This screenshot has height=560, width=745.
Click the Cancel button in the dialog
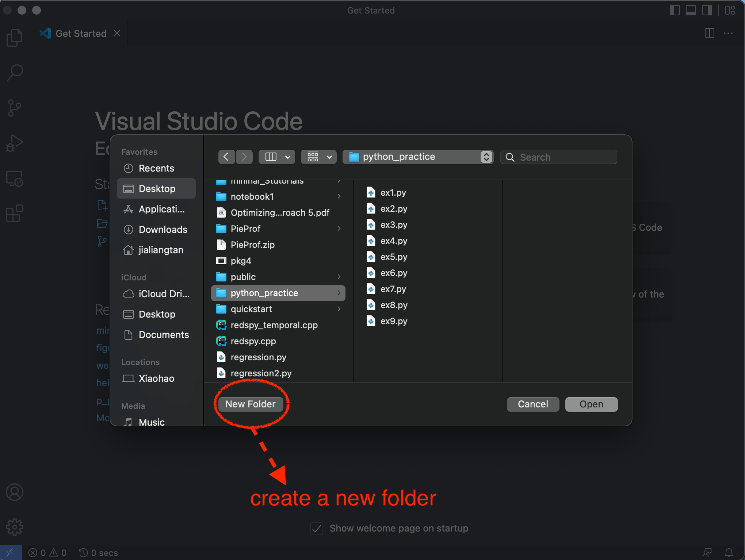tap(532, 404)
